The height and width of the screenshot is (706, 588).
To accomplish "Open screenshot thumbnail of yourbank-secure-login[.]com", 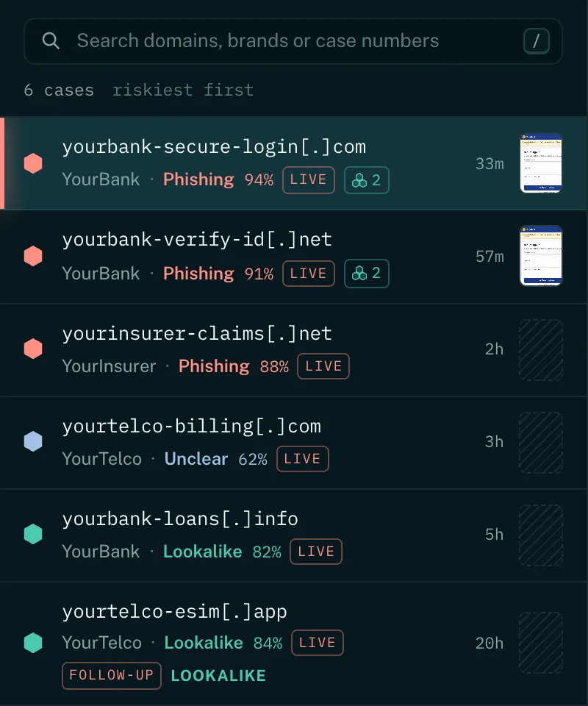I will (x=541, y=163).
